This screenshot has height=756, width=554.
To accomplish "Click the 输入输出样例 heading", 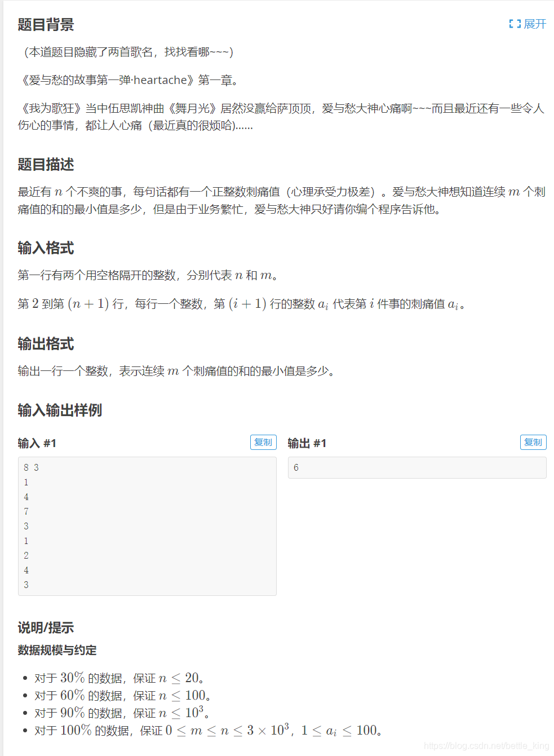I will [60, 410].
